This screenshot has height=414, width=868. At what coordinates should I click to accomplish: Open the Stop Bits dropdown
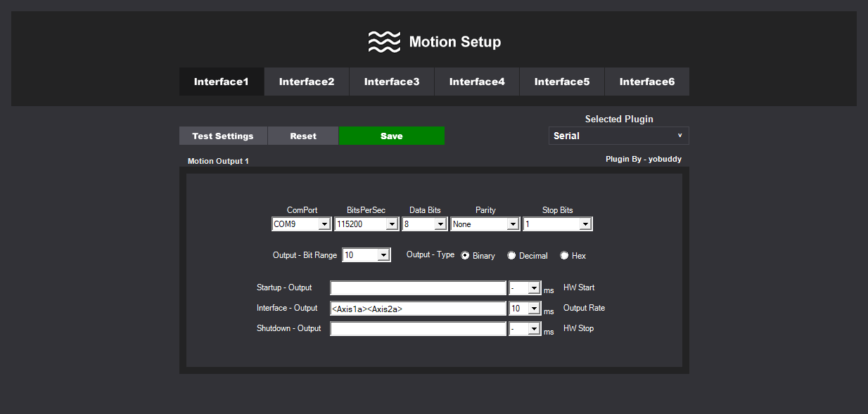[557, 224]
